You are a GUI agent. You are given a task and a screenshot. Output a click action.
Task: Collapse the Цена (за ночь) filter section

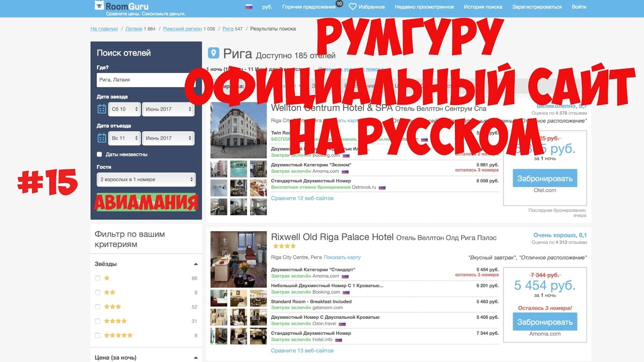click(x=196, y=358)
